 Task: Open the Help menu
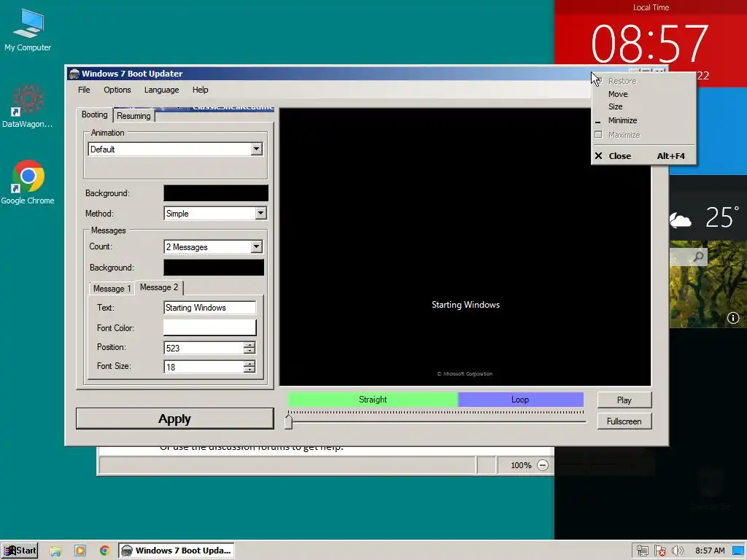(x=200, y=90)
